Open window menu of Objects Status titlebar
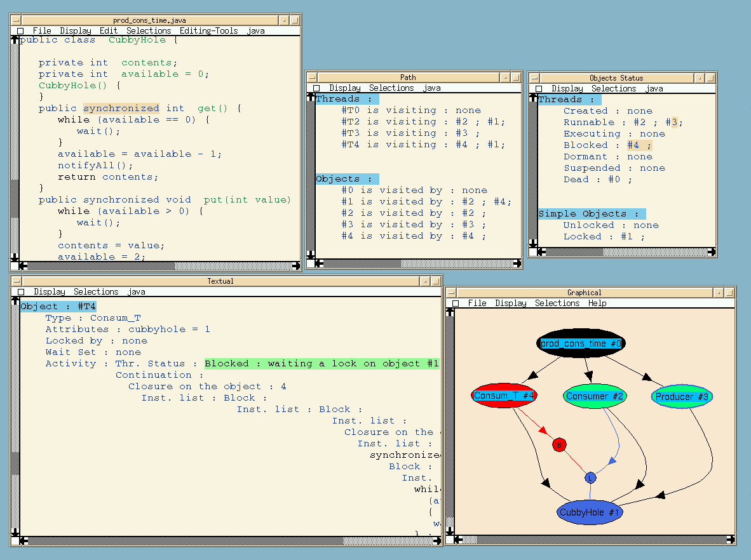Viewport: 751px width, 560px height. click(x=534, y=78)
